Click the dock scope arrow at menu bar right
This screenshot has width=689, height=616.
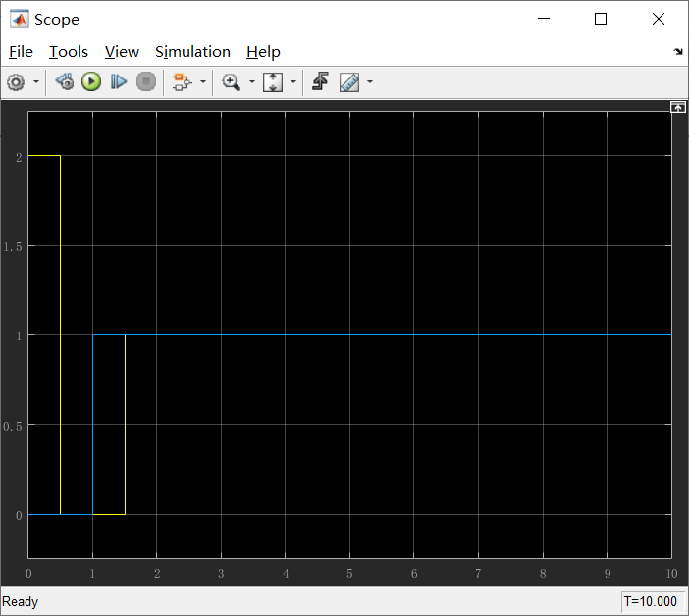pyautogui.click(x=678, y=52)
